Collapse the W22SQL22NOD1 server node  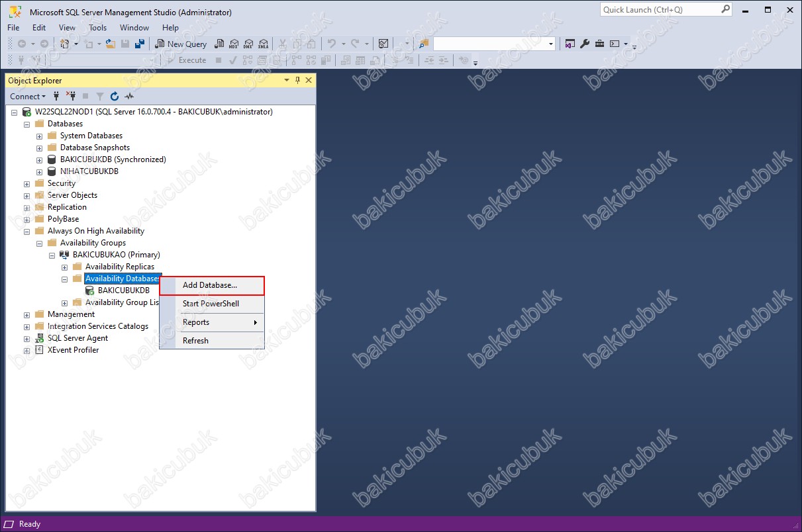coord(15,112)
